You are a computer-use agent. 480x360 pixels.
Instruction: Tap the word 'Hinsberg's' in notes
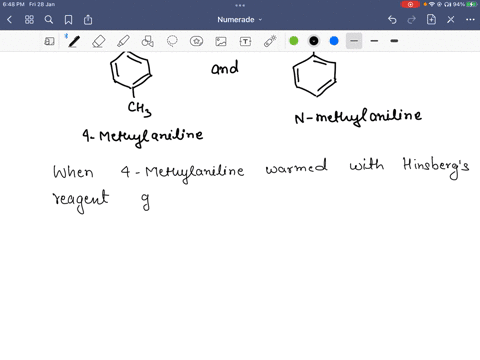[x=436, y=167]
